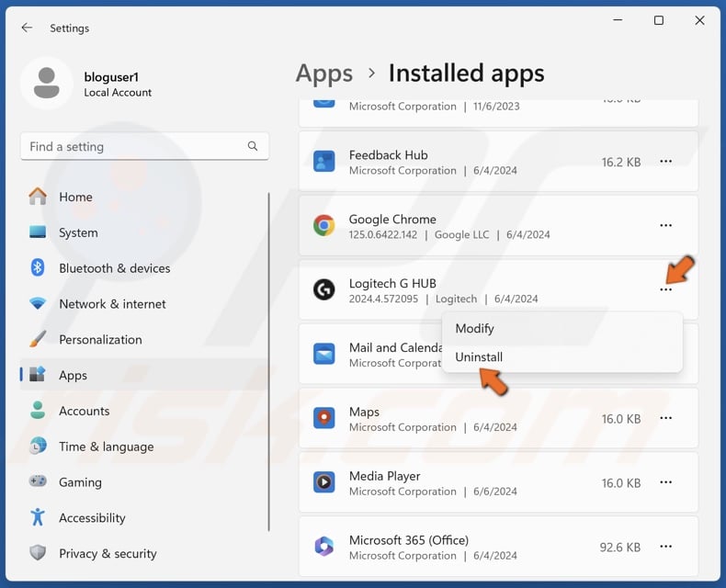Go back using the back arrow
Screen dimensions: 726x588
(x=27, y=28)
